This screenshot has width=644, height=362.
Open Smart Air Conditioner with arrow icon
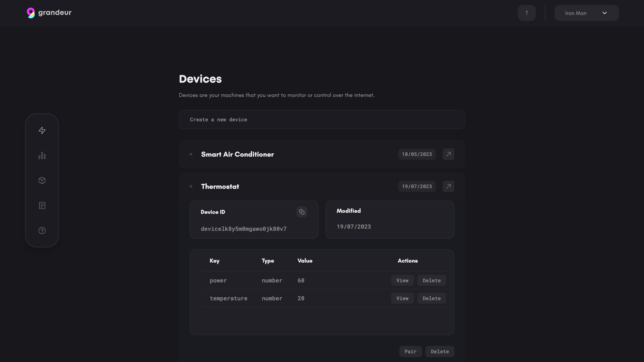449,154
